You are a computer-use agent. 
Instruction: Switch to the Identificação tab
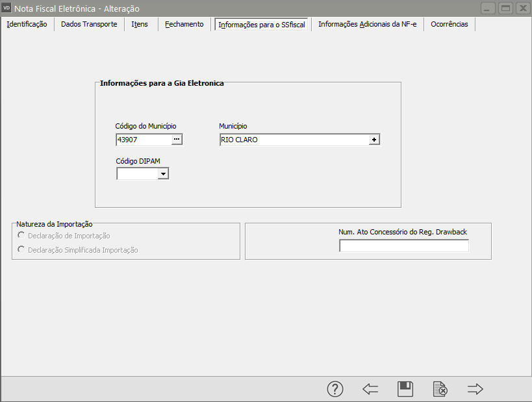27,25
